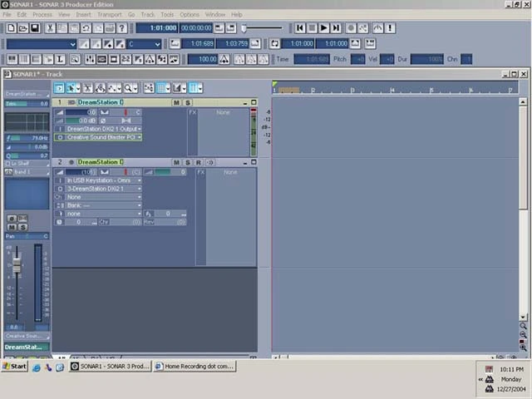Toggle input echo on track 2
This screenshot has height=399, width=532.
209,163
